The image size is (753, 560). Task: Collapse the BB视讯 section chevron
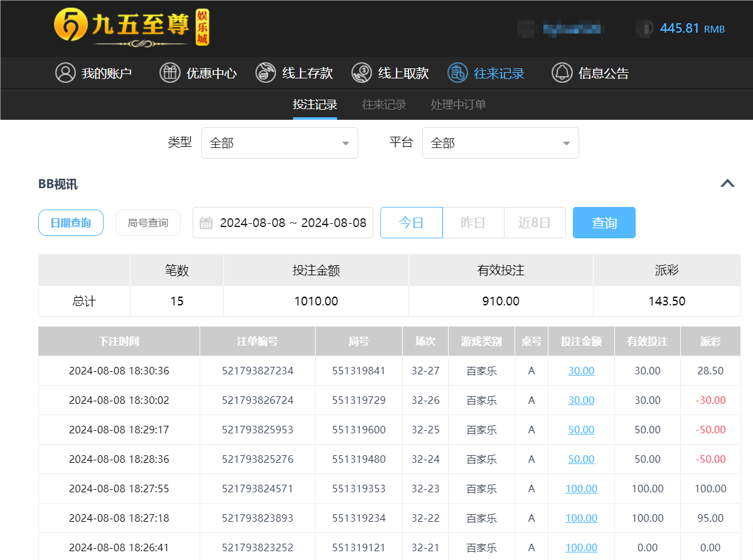click(727, 183)
